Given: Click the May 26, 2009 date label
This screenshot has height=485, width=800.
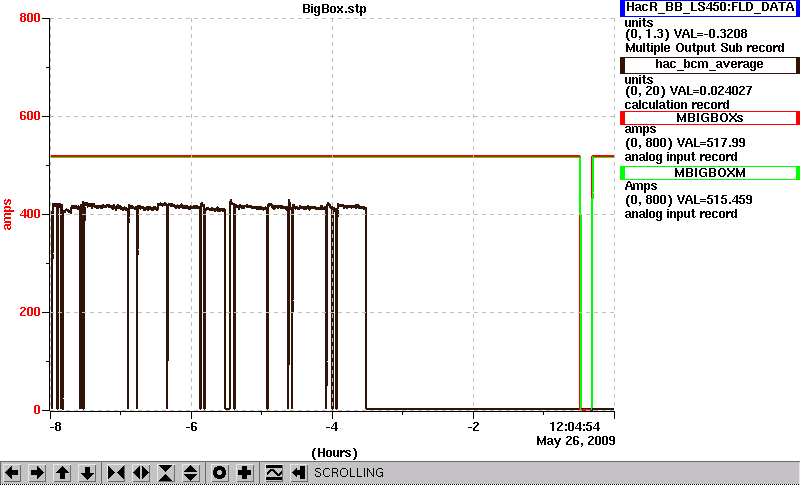Looking at the screenshot, I should (x=576, y=441).
